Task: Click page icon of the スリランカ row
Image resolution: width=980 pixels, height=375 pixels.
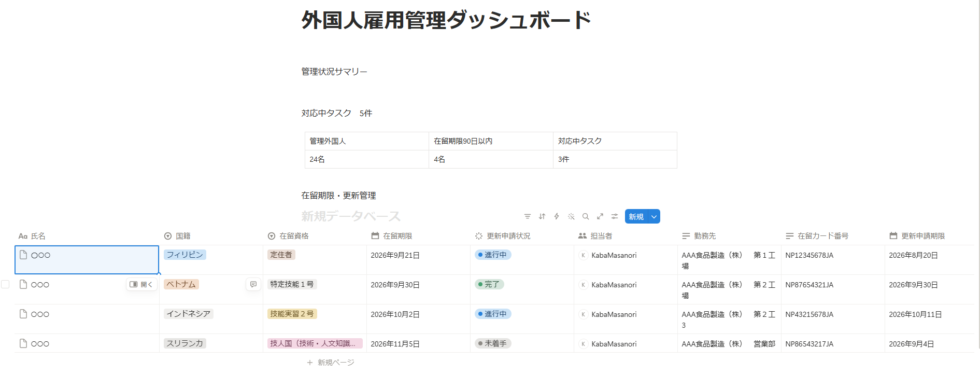Action: click(x=23, y=343)
